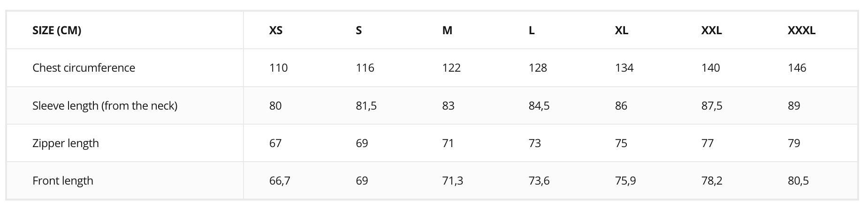Click the Sleeve length (from the neck) label
Image resolution: width=868 pixels, height=208 pixels.
click(x=105, y=106)
